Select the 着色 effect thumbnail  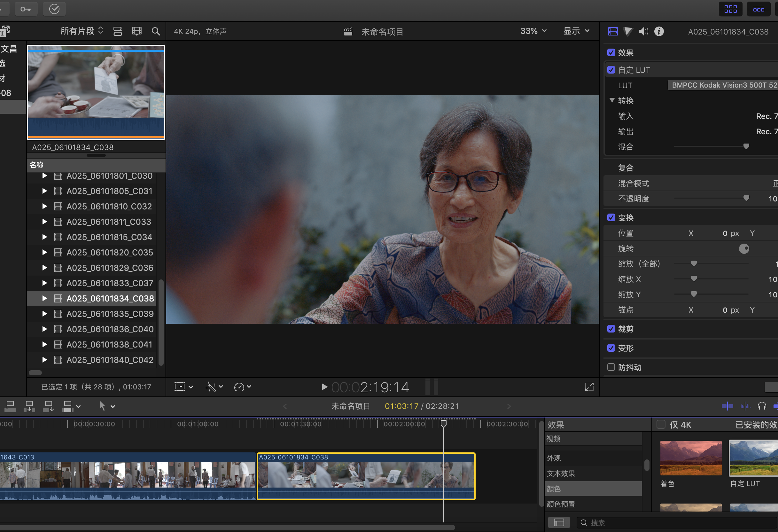[x=691, y=458]
